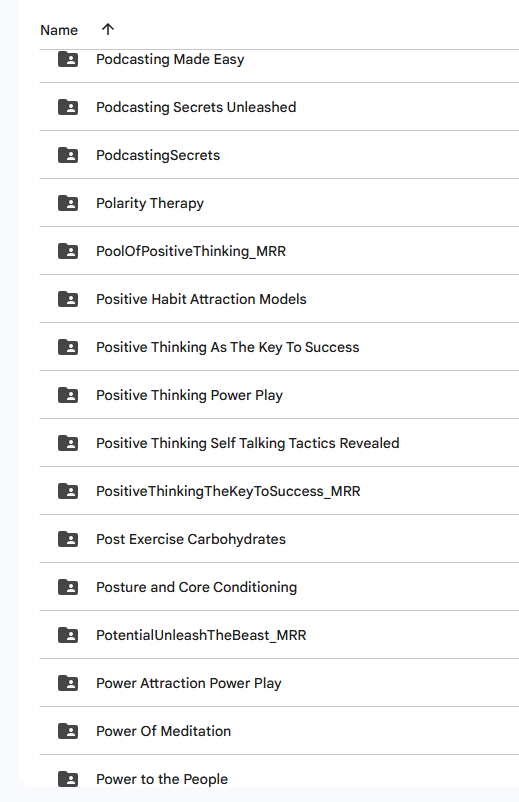This screenshot has height=802, width=519.
Task: Click shared folder icon for Power Of Meditation
Action: point(68,731)
